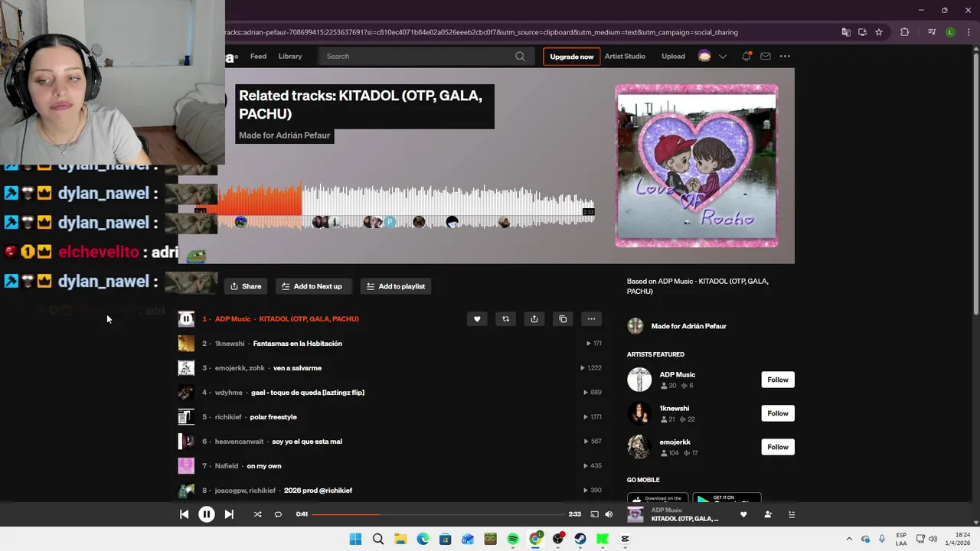Open the browser media control icon
Viewport: 980px width, 551px height.
(932, 32)
